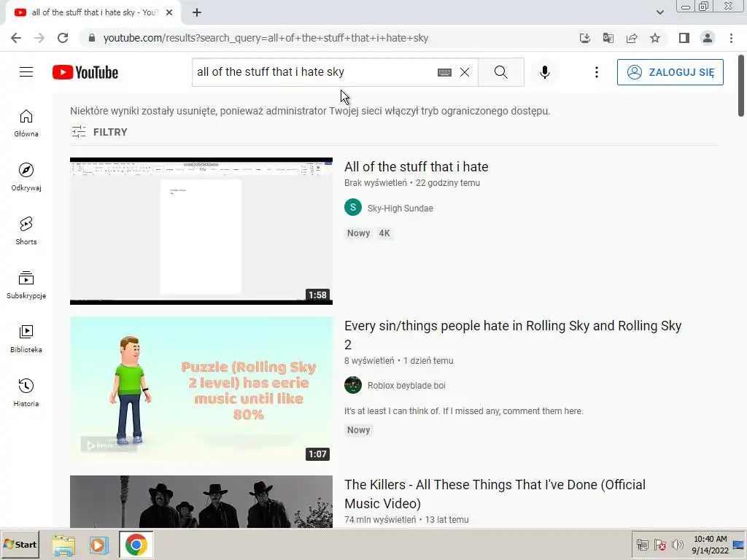Open the volume speaker tray icon

click(677, 545)
